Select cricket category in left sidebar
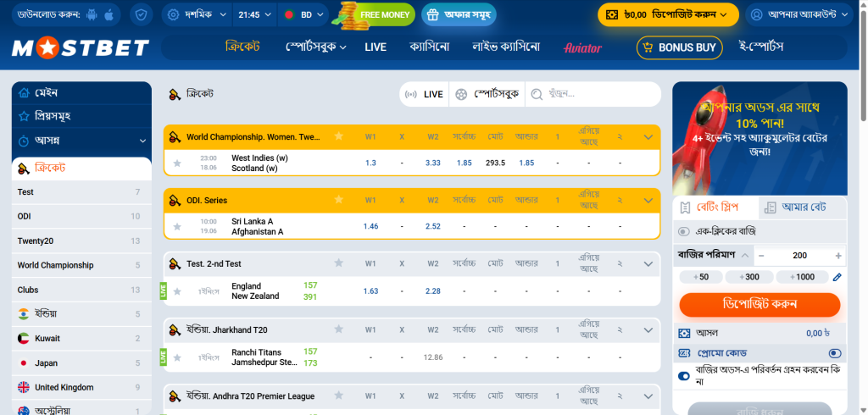 pos(81,168)
